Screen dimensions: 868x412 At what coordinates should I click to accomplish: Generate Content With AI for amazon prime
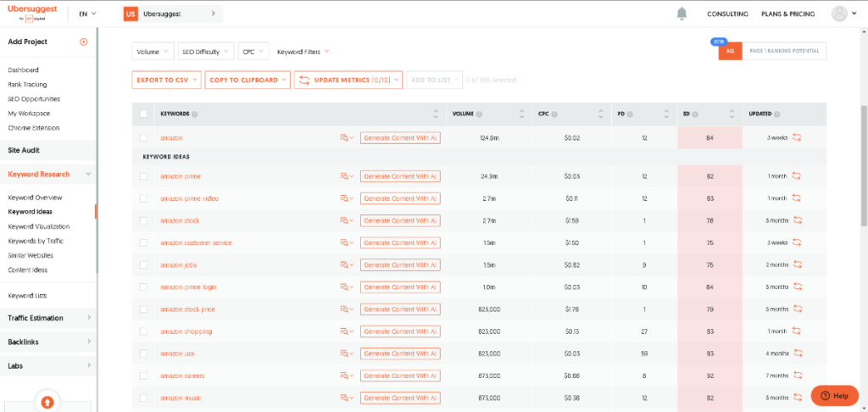400,176
